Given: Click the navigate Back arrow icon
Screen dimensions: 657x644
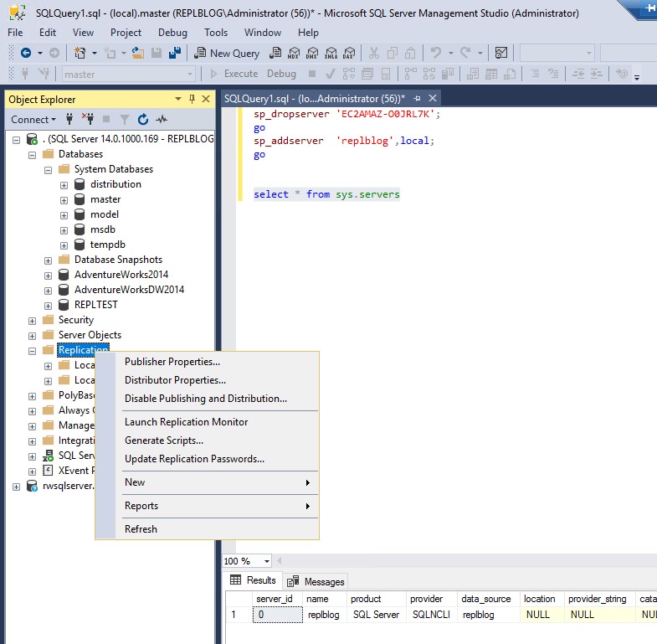Looking at the screenshot, I should click(x=26, y=53).
